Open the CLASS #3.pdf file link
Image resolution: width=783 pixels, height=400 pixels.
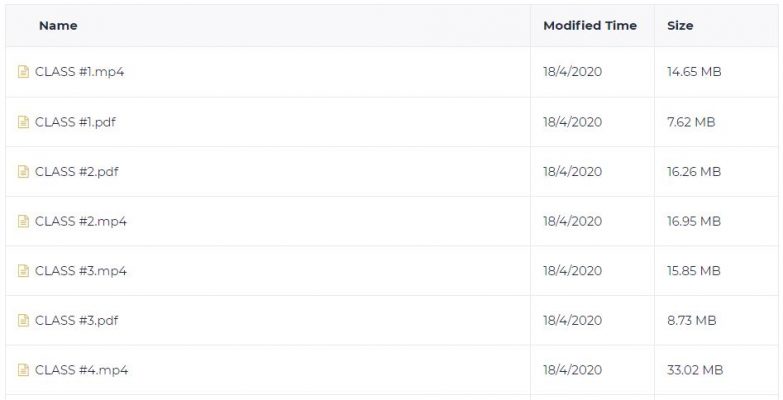pos(76,320)
